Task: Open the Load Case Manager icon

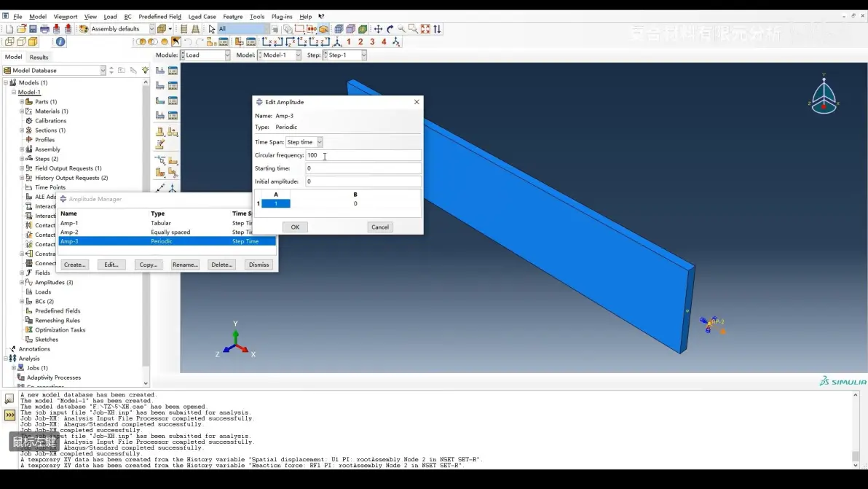Action: (x=173, y=115)
